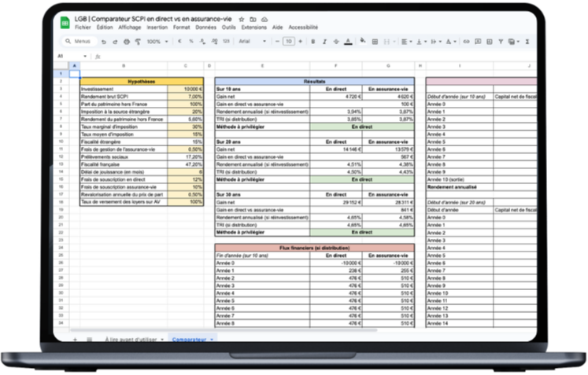Open the text color picker
Screen dimensions: 588x375
[x=348, y=42]
